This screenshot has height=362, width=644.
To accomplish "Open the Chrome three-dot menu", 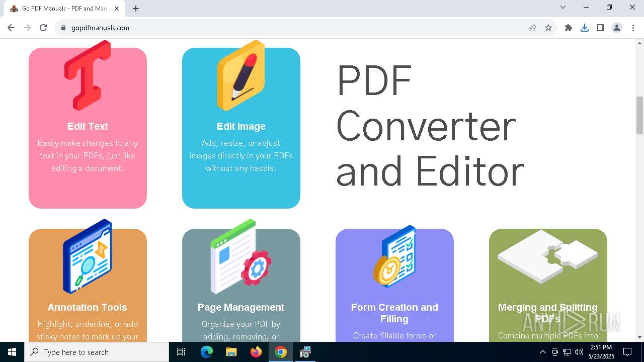I will [633, 28].
